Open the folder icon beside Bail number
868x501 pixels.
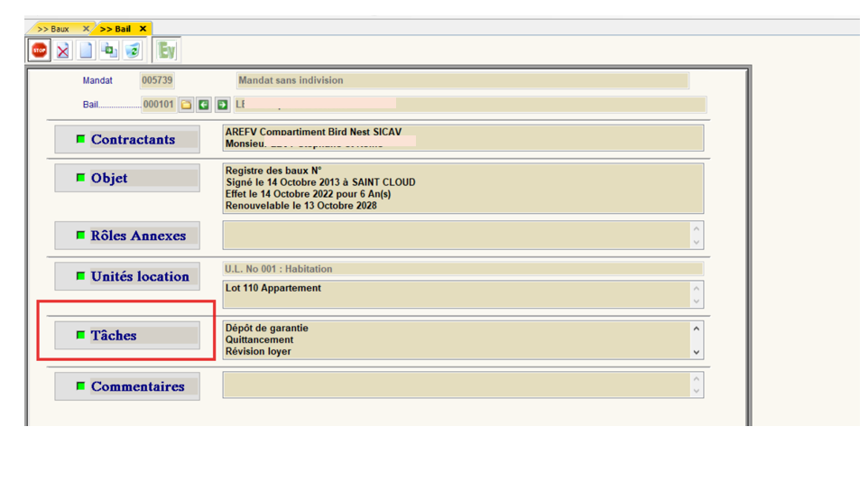(186, 105)
